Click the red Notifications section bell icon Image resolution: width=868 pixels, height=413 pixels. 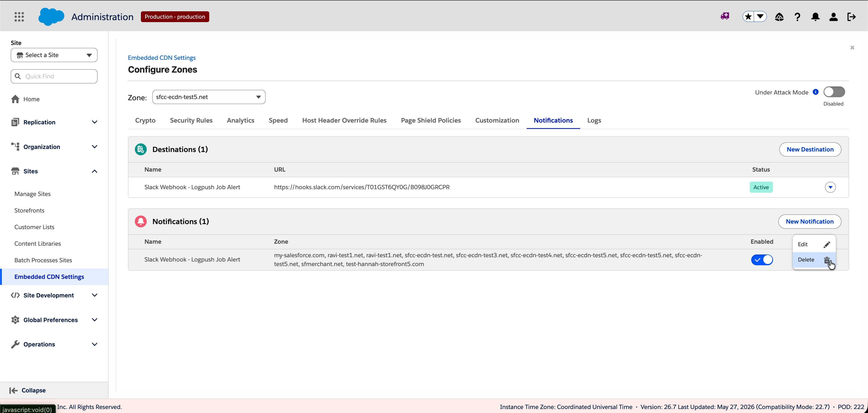pos(140,222)
